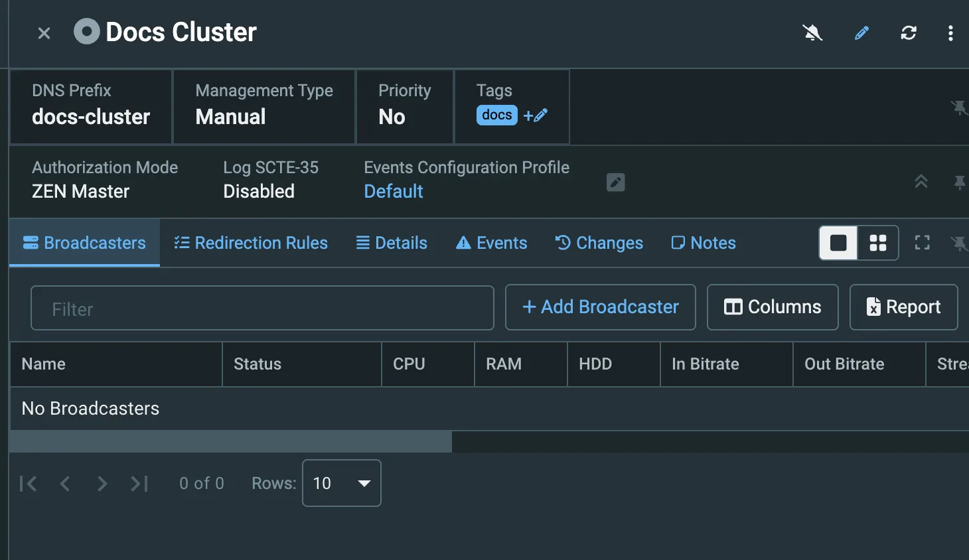The image size is (969, 560).
Task: Pin the Authorization Mode details row
Action: coord(959,182)
